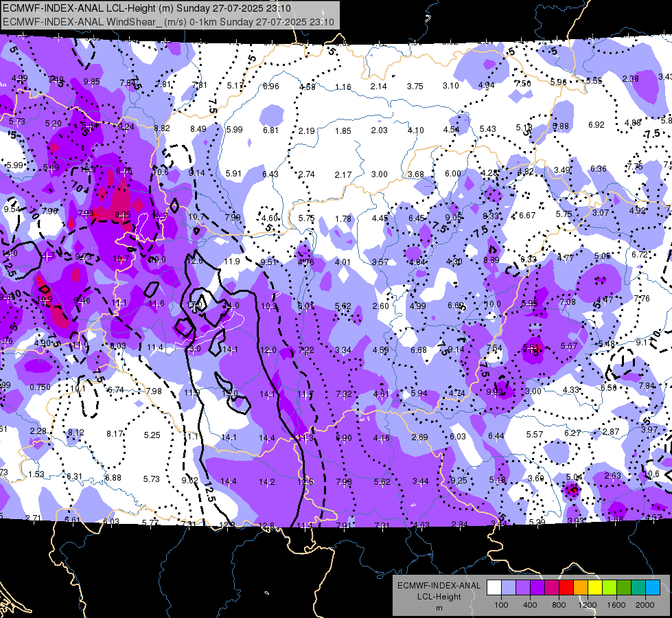Click the legend text LCL-Height

click(439, 597)
